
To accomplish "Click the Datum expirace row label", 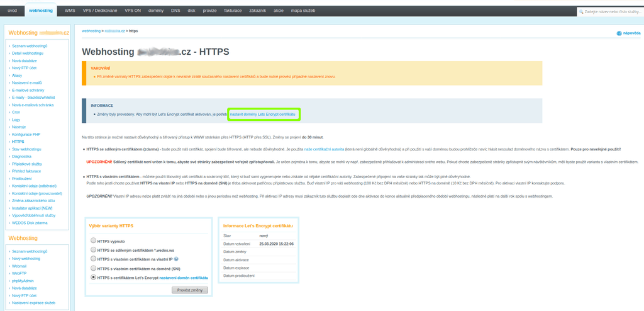I will pos(236,268).
